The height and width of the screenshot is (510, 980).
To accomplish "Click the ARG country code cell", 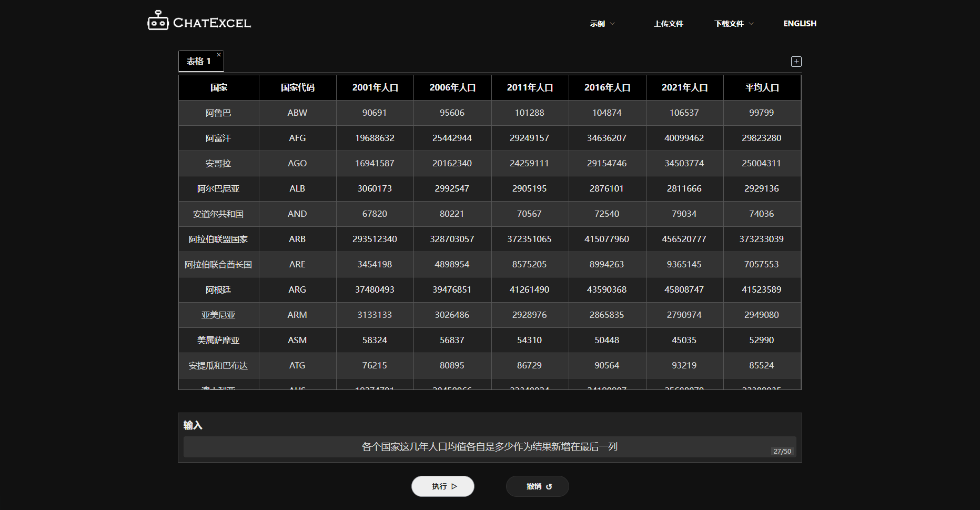I will click(x=297, y=290).
